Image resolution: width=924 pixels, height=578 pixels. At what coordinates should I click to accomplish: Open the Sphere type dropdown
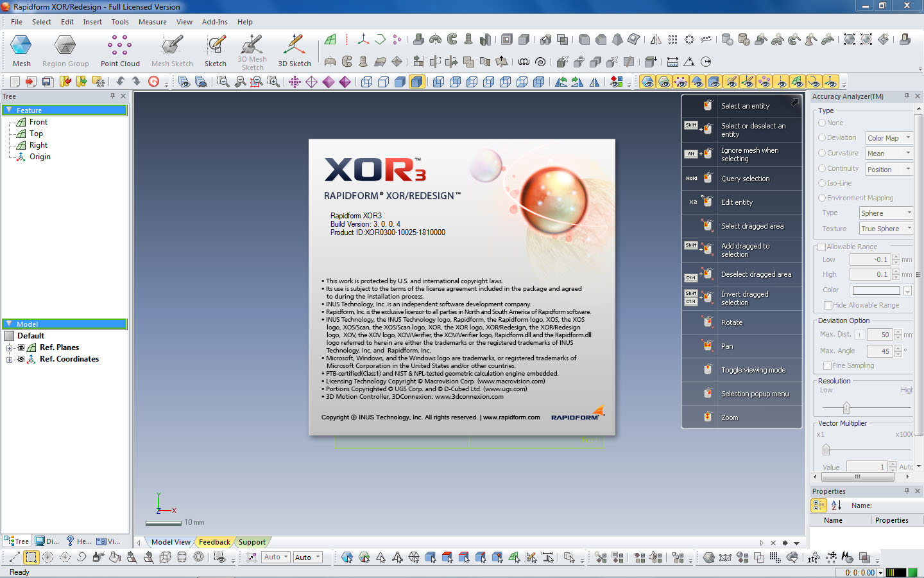coord(886,213)
